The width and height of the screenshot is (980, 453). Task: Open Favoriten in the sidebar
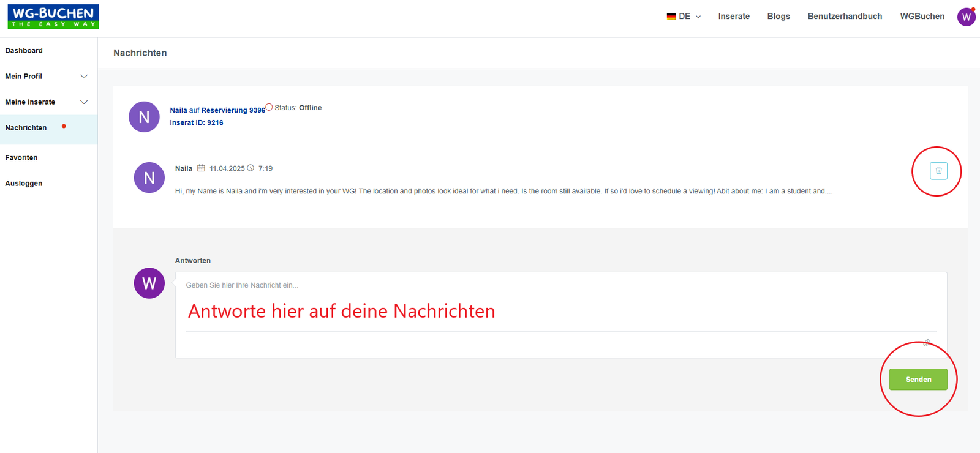[21, 158]
